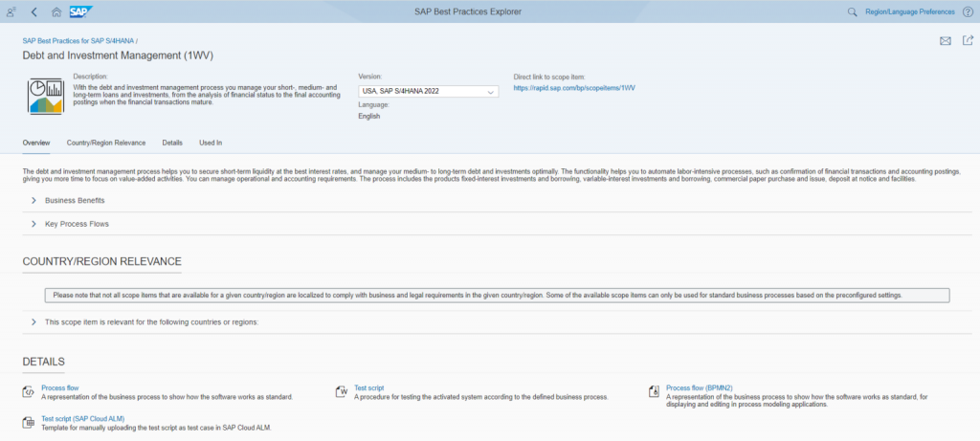Open the Test script link

pos(368,387)
